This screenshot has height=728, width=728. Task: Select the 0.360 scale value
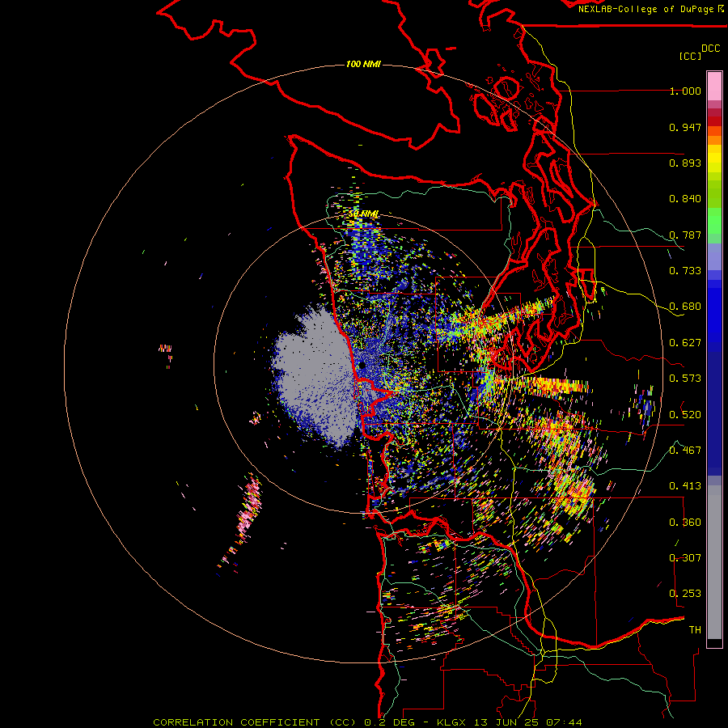(685, 522)
